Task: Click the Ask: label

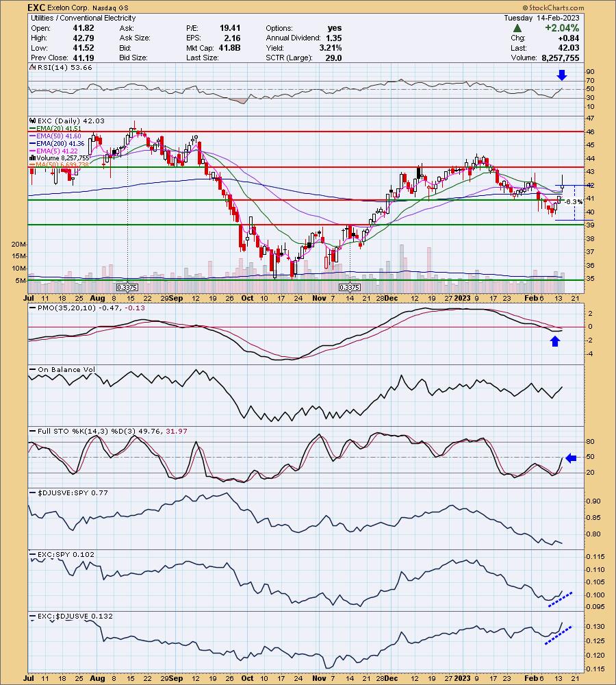Action: (127, 28)
